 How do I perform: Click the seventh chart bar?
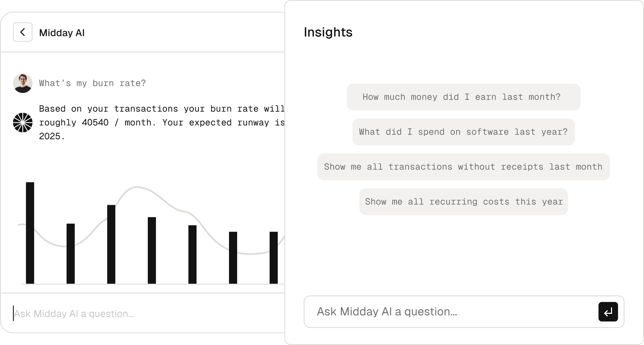click(x=273, y=258)
